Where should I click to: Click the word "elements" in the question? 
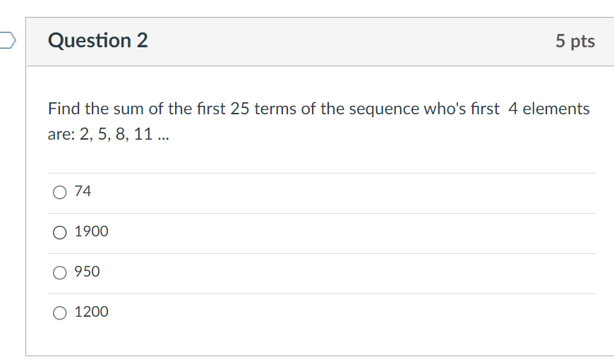[556, 109]
